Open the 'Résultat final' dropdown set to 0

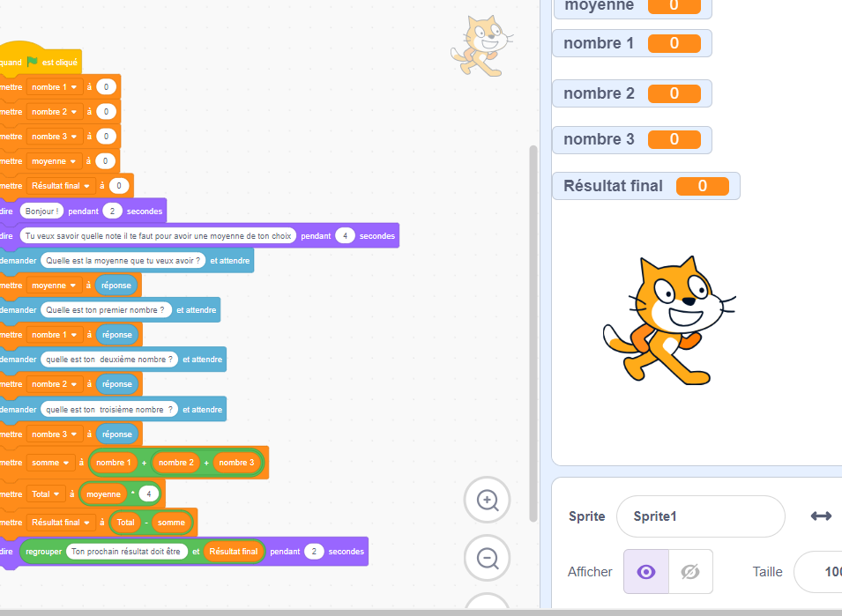(61, 186)
